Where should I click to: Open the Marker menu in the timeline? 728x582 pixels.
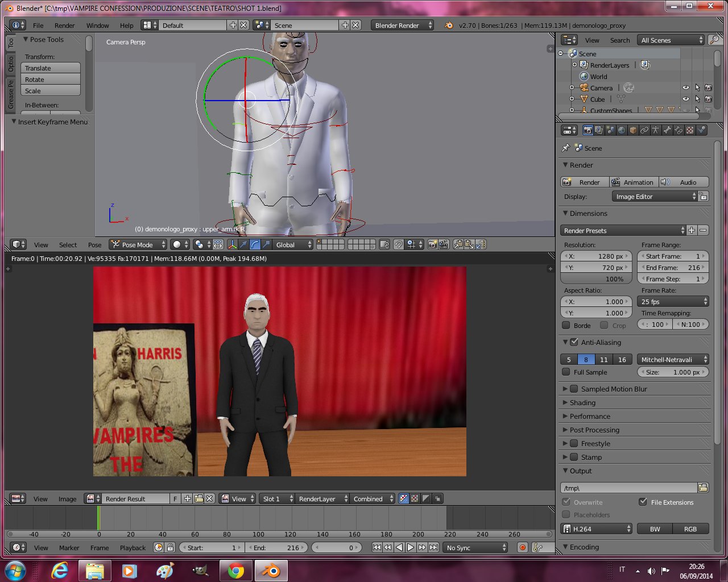[x=69, y=547]
